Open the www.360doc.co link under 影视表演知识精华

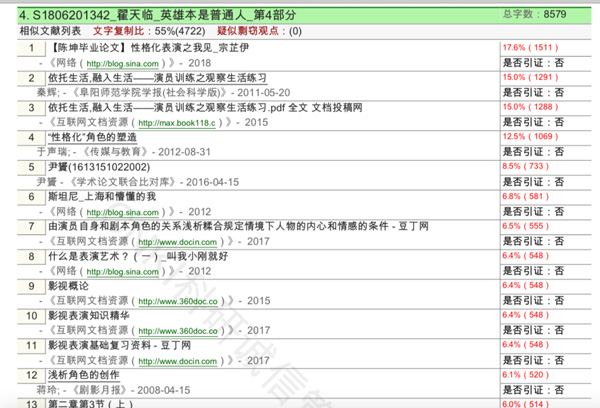click(178, 331)
